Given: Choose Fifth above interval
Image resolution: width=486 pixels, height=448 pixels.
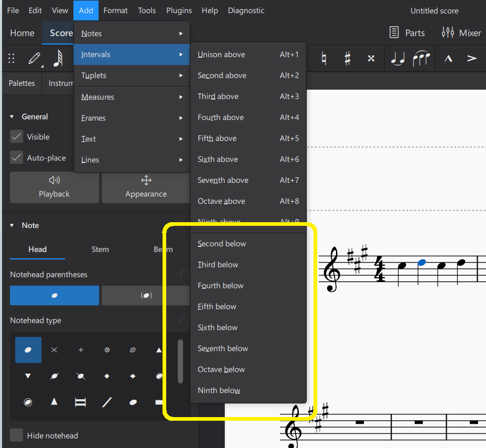Looking at the screenshot, I should (x=249, y=138).
